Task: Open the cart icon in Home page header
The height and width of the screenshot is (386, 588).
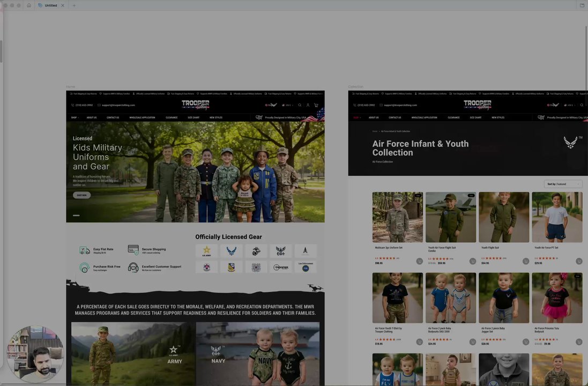Action: 316,105
